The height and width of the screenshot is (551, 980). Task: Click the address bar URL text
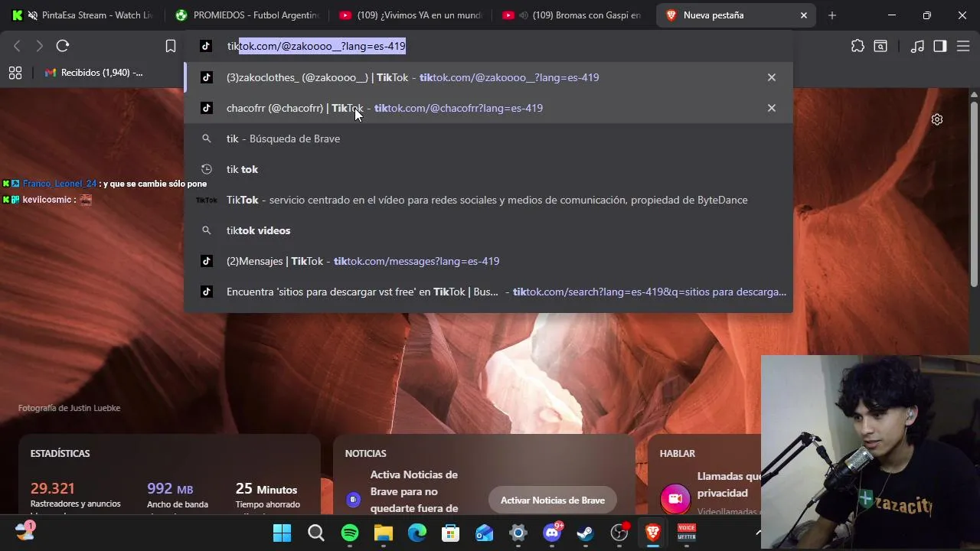pos(316,46)
